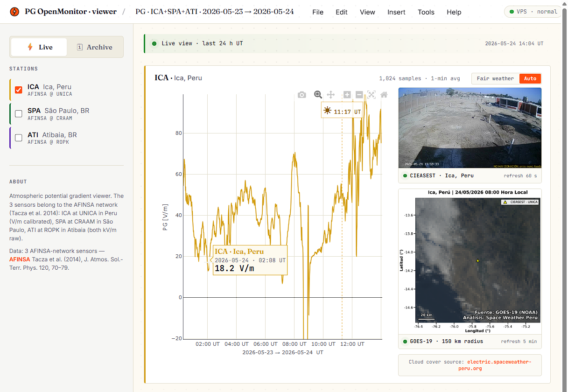The height and width of the screenshot is (392, 568).
Task: Click the AFINSA @ CRAAM label
Action: [50, 119]
